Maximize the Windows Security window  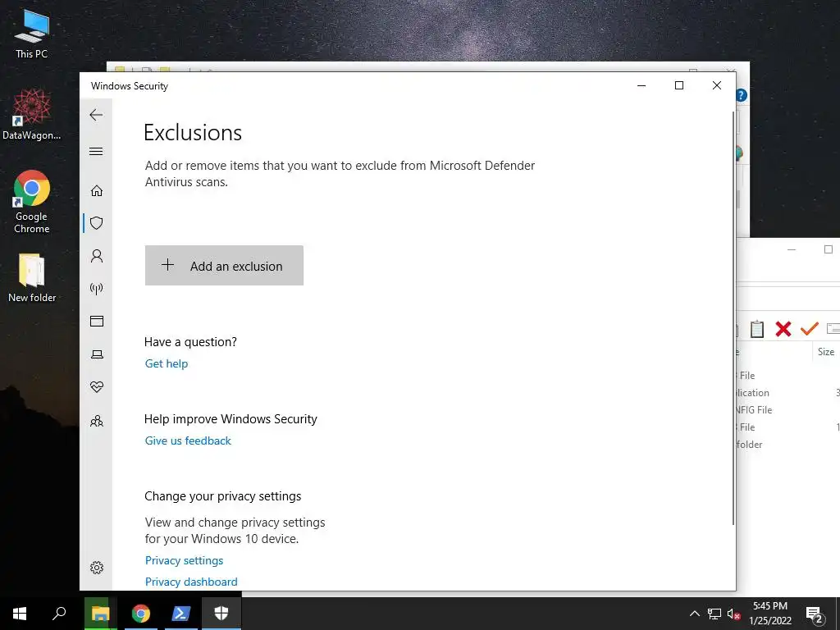tap(678, 85)
